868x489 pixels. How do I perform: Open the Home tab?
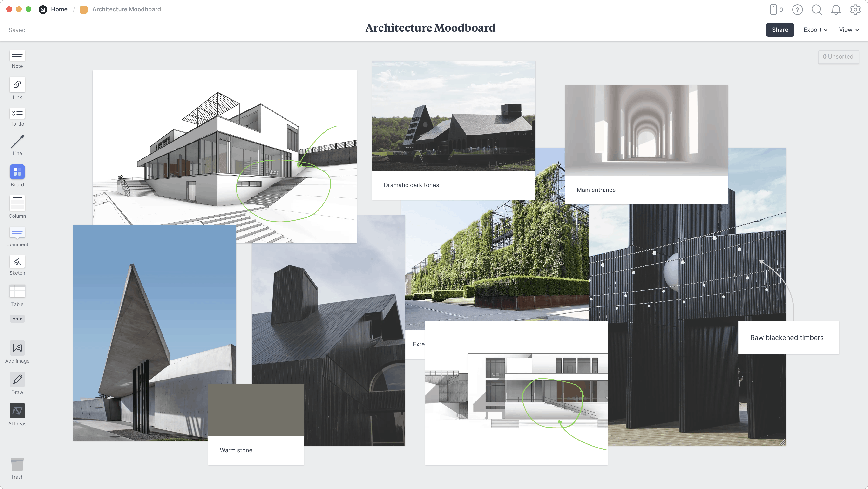59,9
